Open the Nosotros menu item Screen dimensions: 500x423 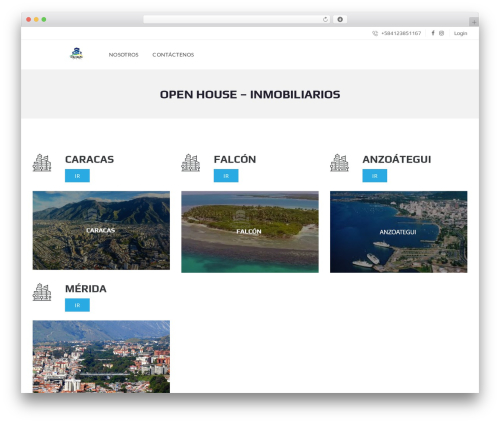click(x=123, y=55)
